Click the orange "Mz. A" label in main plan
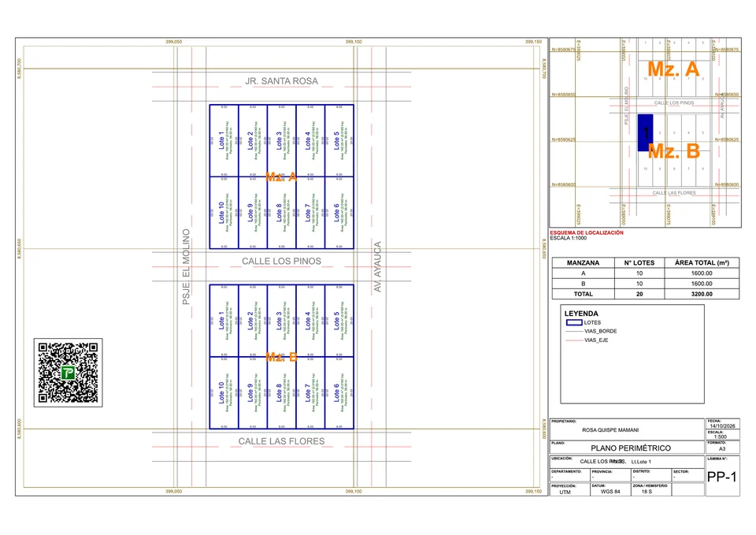The image size is (756, 535). point(281,177)
